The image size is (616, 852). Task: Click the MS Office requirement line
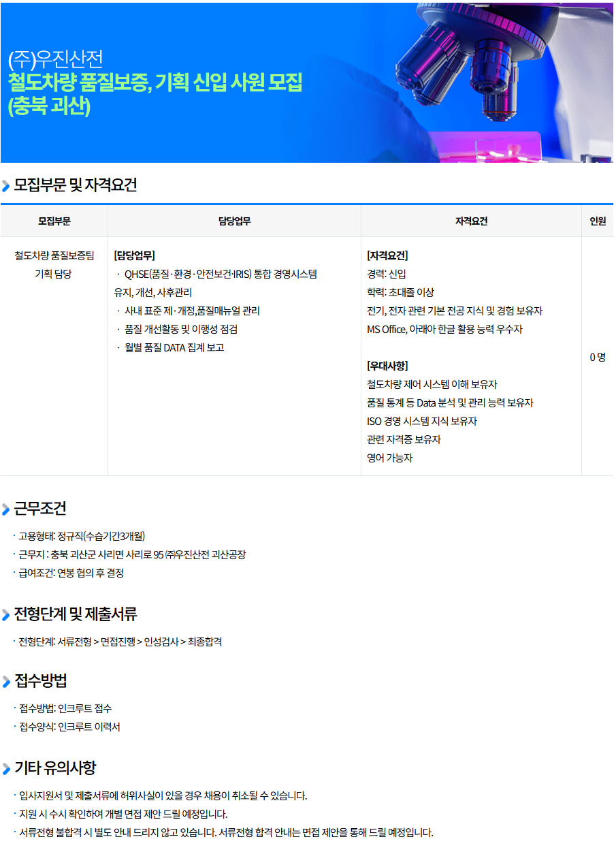(444, 329)
